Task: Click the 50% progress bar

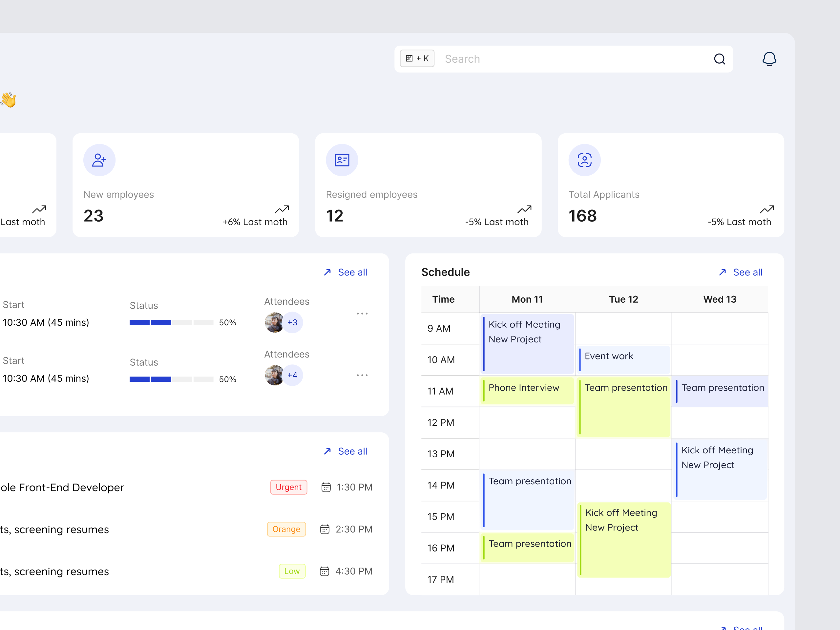Action: click(171, 322)
